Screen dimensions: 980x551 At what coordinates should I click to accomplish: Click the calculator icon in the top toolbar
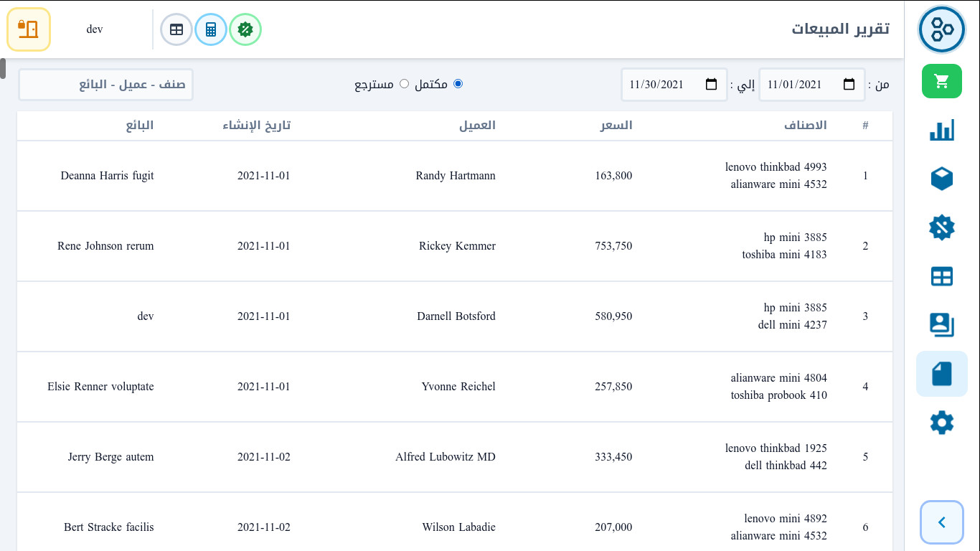(x=210, y=29)
